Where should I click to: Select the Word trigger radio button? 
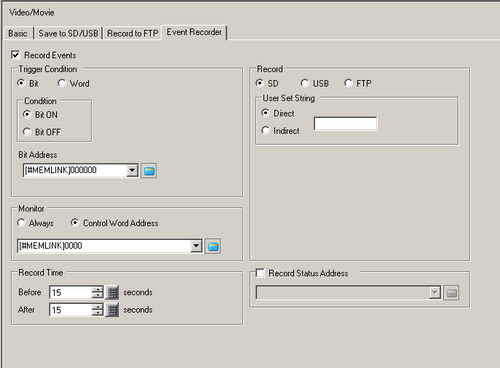click(62, 83)
